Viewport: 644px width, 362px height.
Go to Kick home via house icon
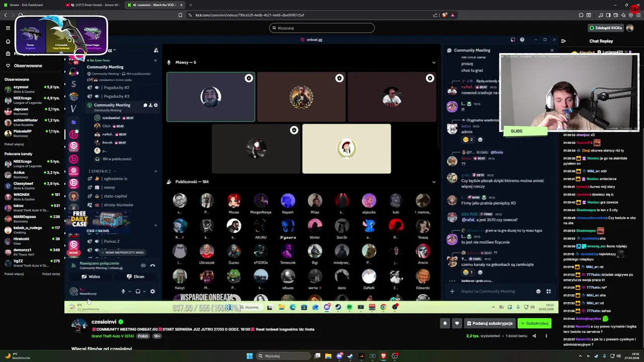pyautogui.click(x=8, y=41)
